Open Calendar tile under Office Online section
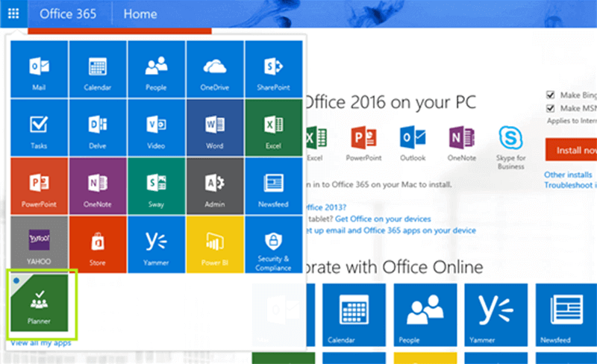This screenshot has height=364, width=597. point(354,315)
